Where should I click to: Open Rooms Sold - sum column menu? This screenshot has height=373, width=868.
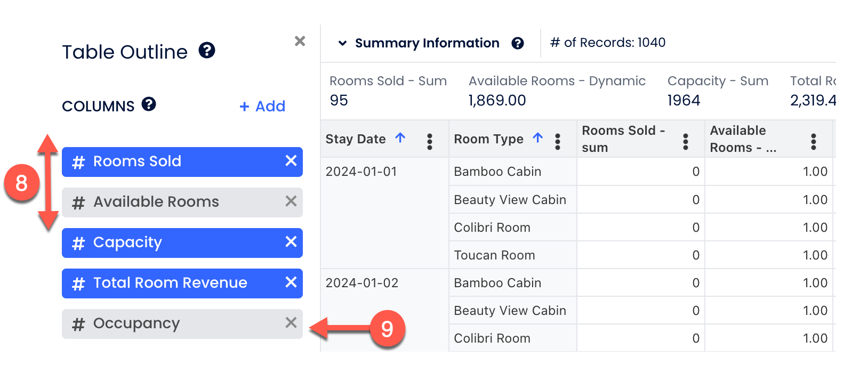tap(686, 141)
